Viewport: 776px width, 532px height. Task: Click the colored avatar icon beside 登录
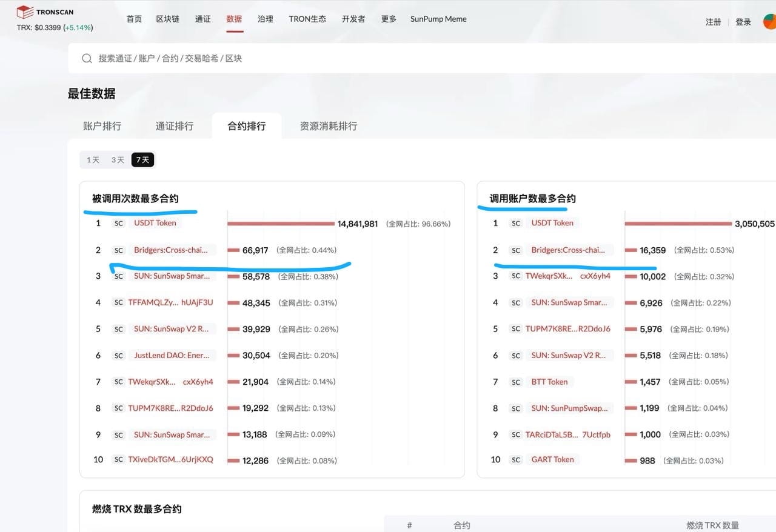[769, 21]
